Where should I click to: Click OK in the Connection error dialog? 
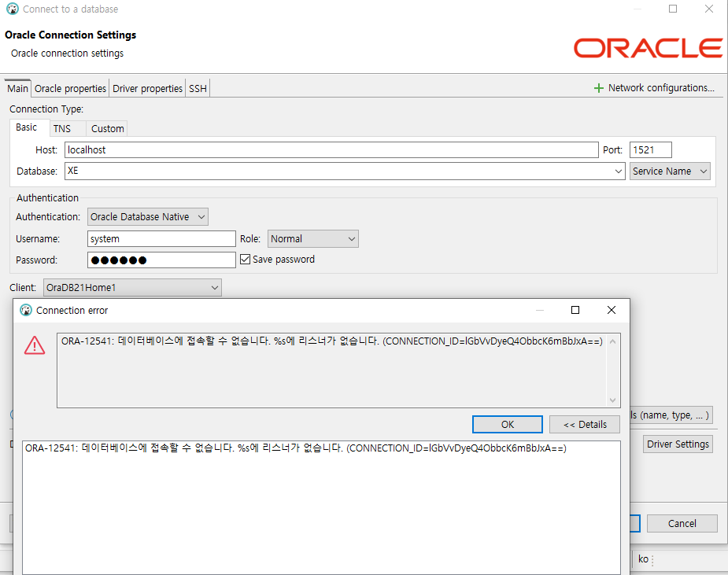point(508,424)
